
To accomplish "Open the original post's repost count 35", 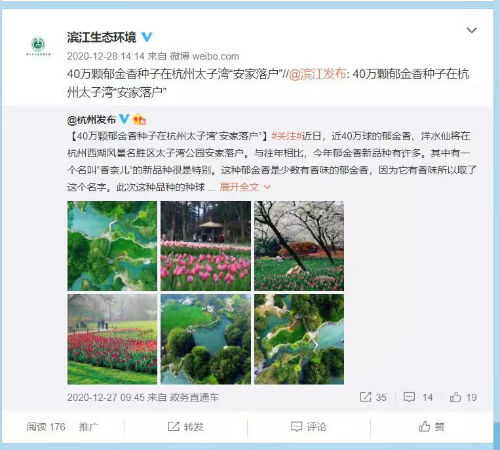I will click(373, 397).
